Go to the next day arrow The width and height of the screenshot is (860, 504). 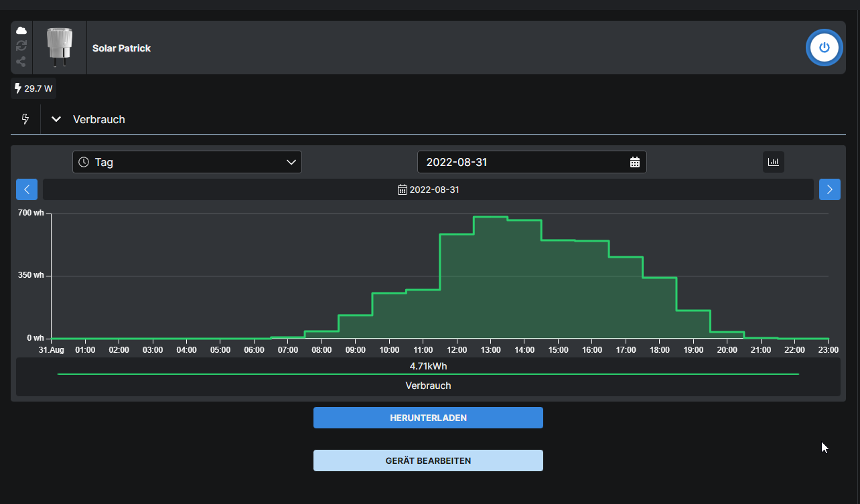(x=830, y=189)
